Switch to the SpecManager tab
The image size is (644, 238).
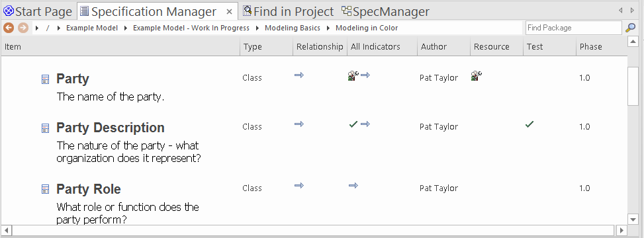pos(386,11)
